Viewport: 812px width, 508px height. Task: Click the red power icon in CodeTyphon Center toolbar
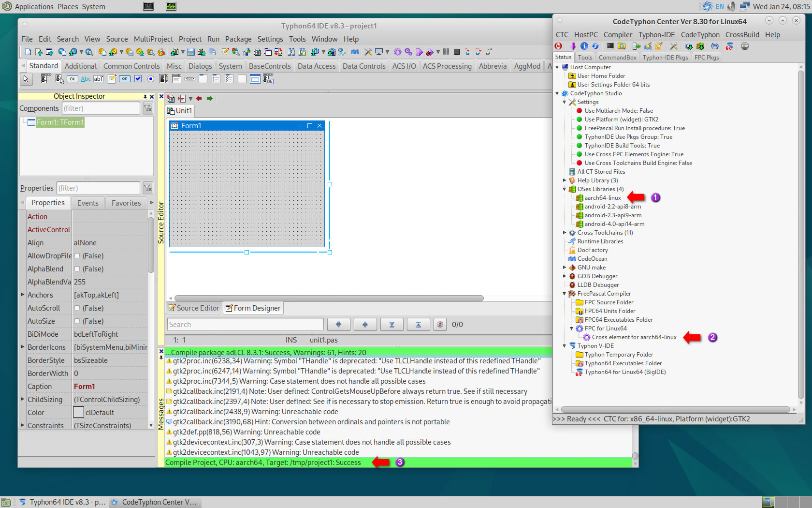559,46
